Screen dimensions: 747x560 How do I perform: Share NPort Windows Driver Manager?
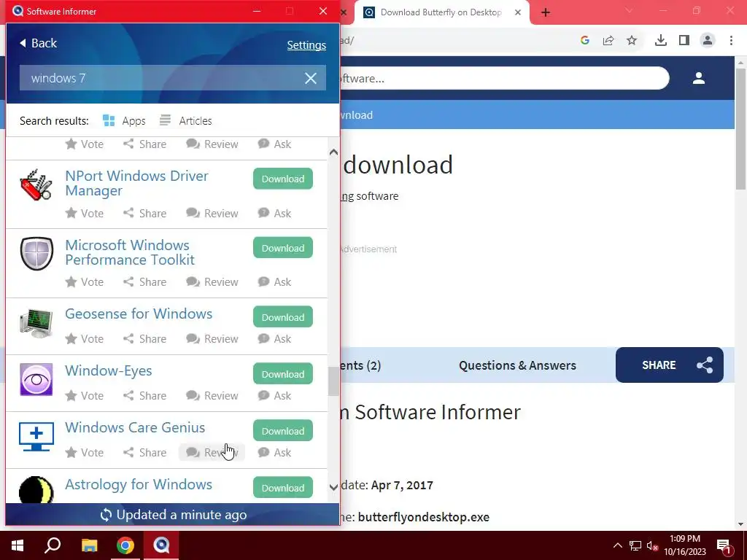click(145, 214)
